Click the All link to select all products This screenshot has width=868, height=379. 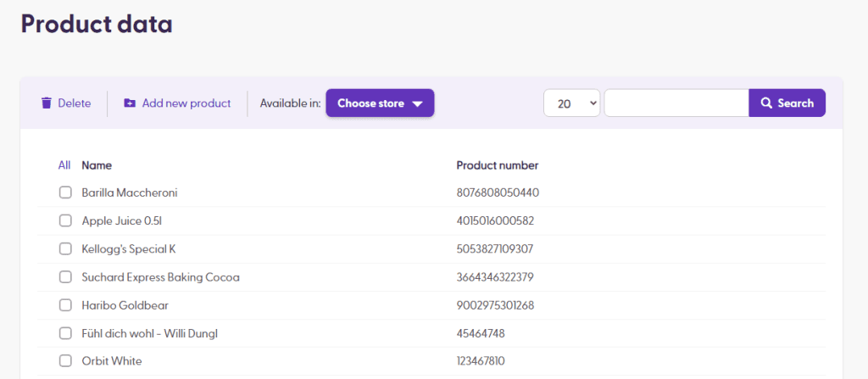pyautogui.click(x=64, y=165)
